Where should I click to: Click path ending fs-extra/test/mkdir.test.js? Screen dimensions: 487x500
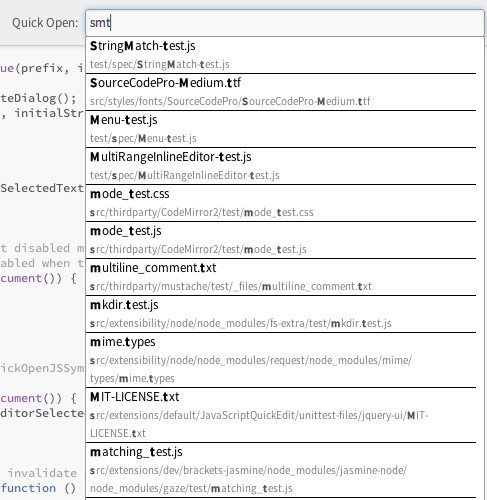tap(241, 323)
